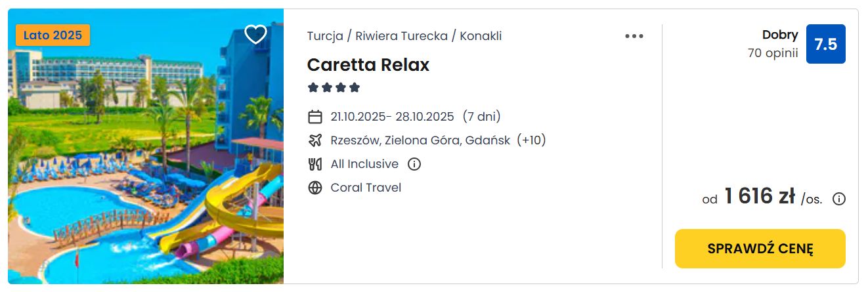Add Caretta Relax to favorites with heart icon
This screenshot has height=292, width=868.
tap(255, 34)
